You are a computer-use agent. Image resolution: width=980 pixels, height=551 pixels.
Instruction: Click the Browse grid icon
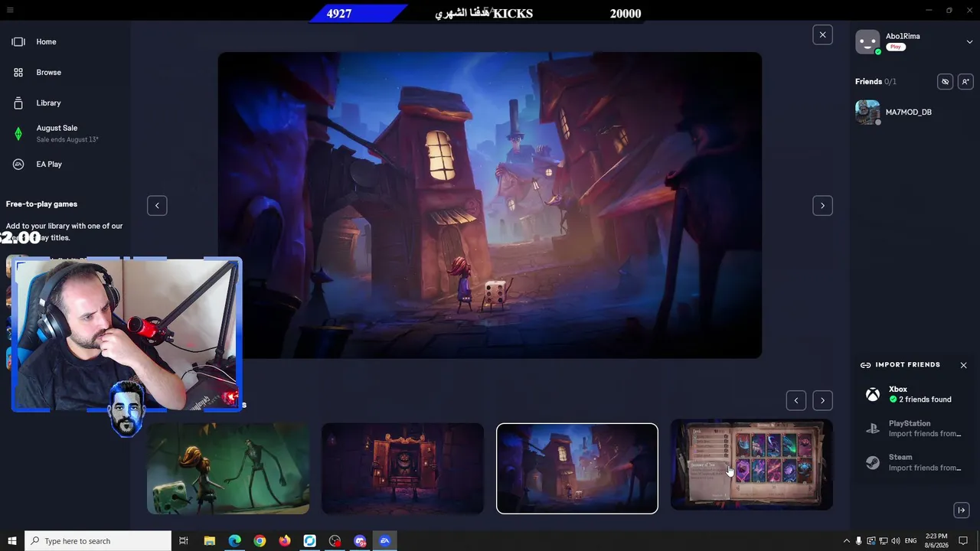[18, 73]
